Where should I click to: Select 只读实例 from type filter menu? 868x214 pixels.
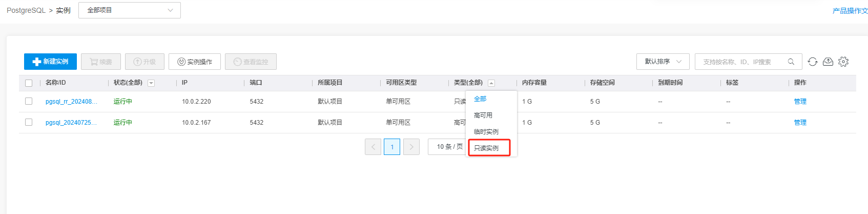[487, 148]
